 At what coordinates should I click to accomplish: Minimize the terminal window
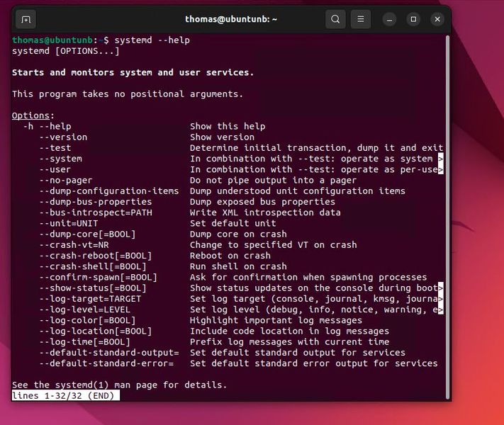389,20
